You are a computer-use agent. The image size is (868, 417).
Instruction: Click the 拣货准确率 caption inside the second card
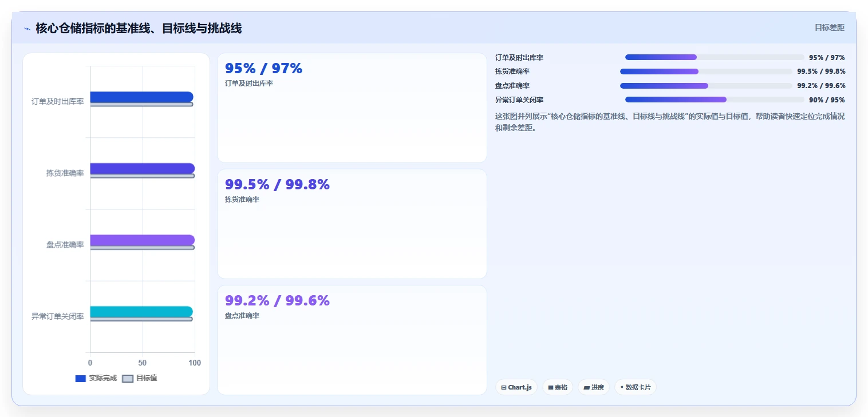pos(242,200)
